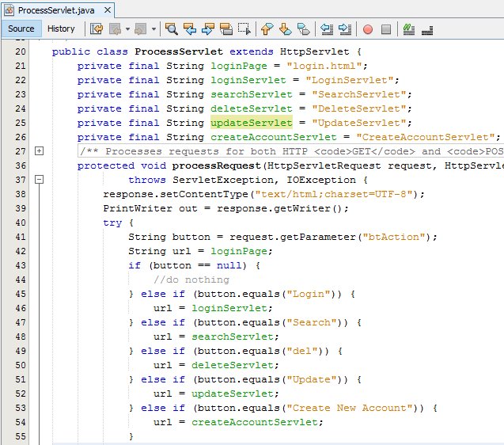Click HttpServlet after extends
Screen dimensions: 504x445
[x=314, y=51]
